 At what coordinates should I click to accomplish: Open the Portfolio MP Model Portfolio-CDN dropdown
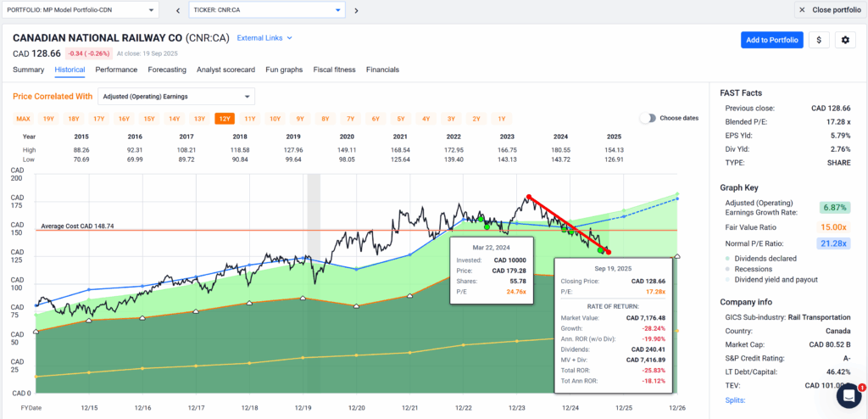point(81,10)
